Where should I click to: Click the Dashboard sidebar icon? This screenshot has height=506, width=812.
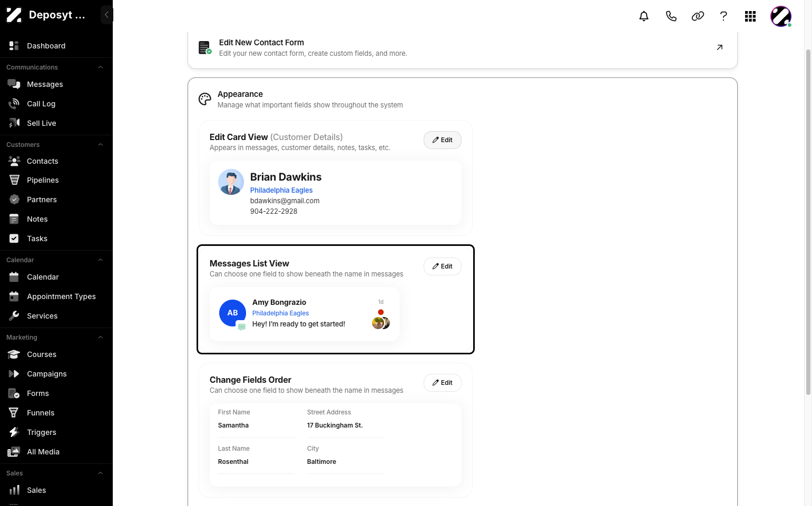click(14, 46)
